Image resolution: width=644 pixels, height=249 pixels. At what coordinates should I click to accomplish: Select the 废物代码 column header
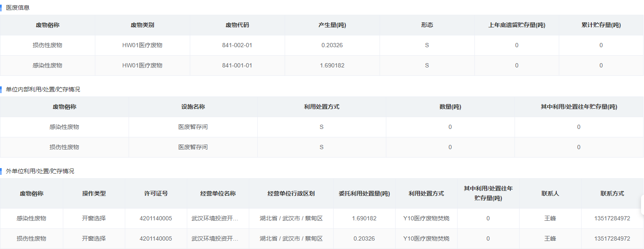pos(237,25)
